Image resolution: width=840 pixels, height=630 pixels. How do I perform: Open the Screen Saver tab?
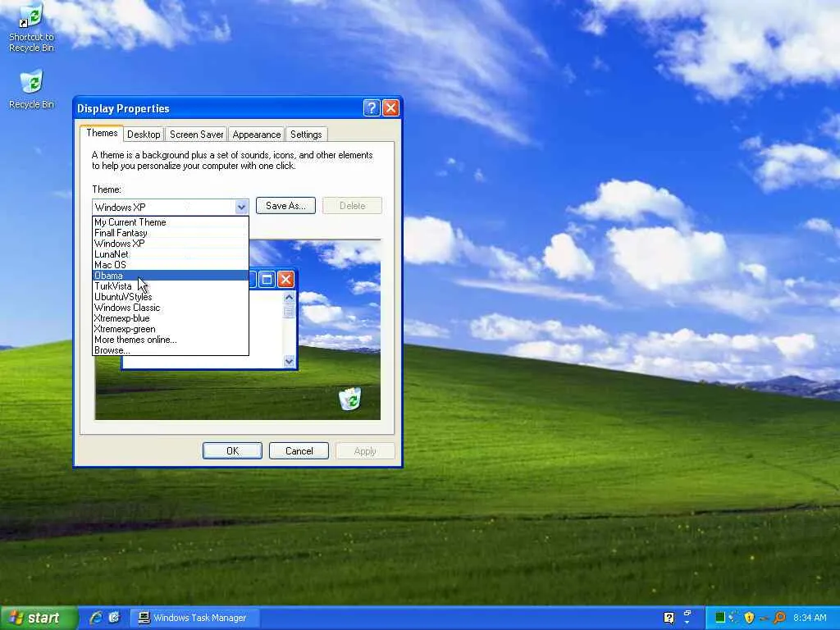[x=196, y=135]
